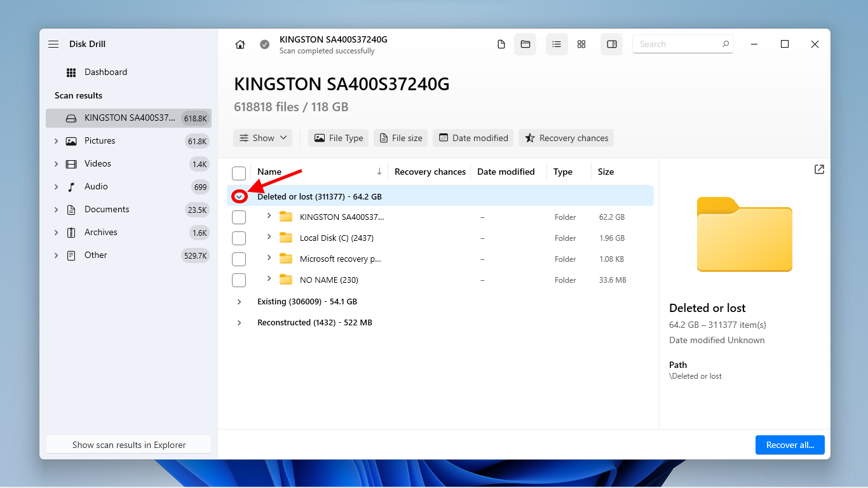Click the Microsoft recovery folder icon
This screenshot has height=488, width=868.
[286, 259]
